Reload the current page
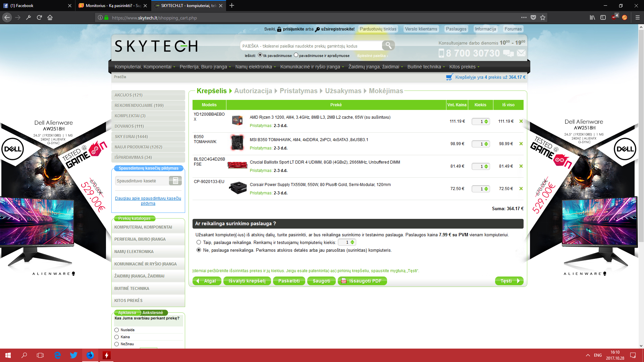 pyautogui.click(x=39, y=17)
